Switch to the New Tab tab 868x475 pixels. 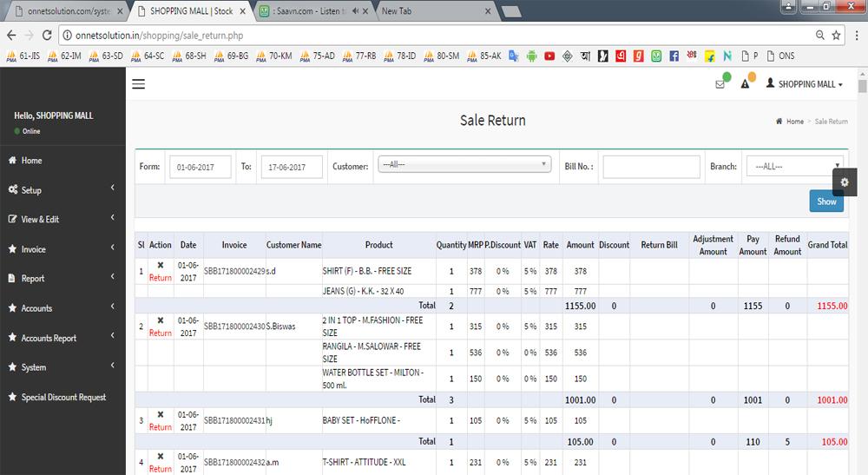pyautogui.click(x=435, y=11)
